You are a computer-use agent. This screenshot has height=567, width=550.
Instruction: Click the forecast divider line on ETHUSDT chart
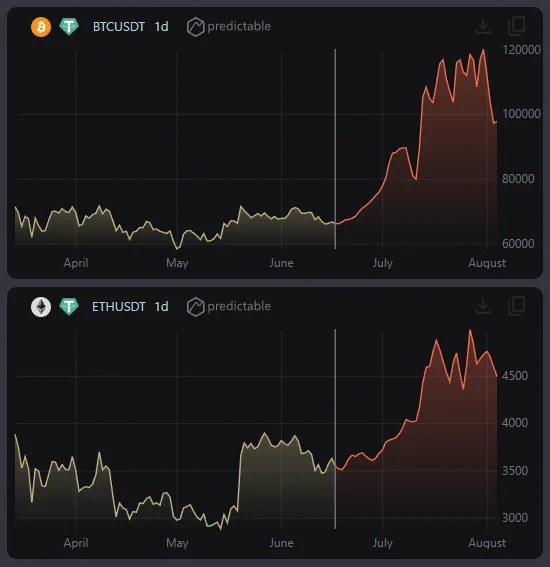(x=335, y=429)
